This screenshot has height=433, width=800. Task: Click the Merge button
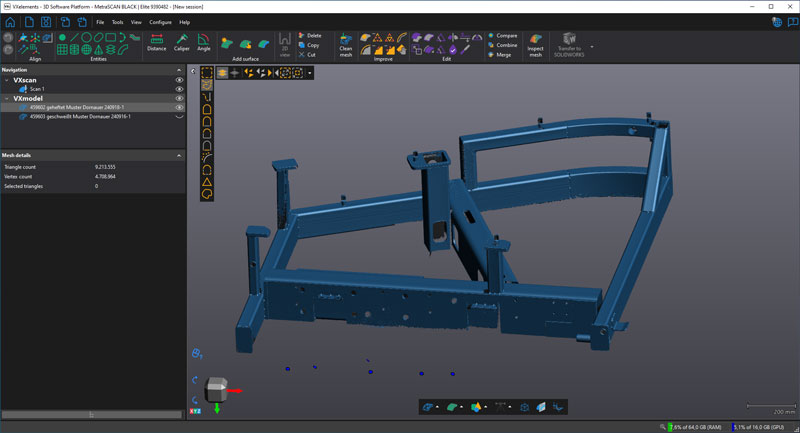click(x=503, y=55)
